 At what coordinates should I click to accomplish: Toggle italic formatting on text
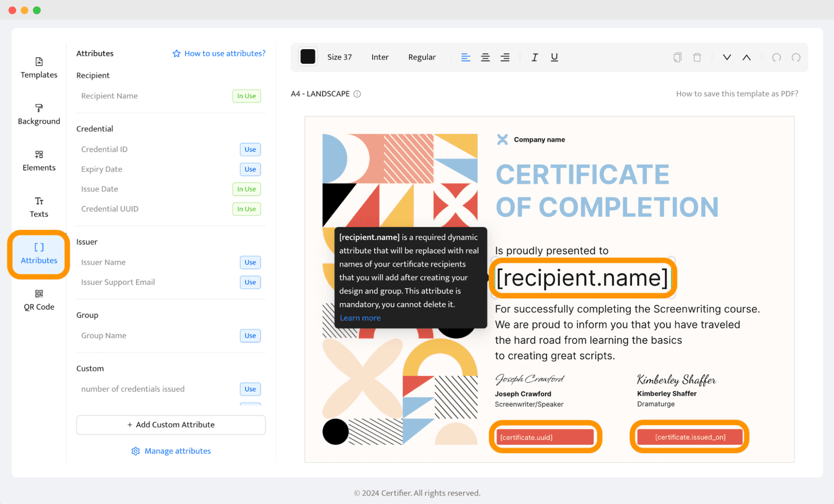[534, 57]
